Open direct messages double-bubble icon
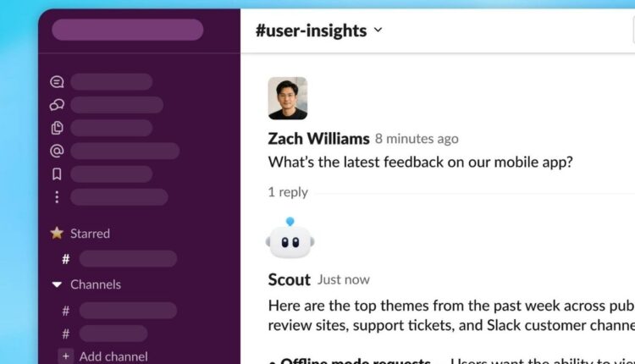 pyautogui.click(x=57, y=105)
